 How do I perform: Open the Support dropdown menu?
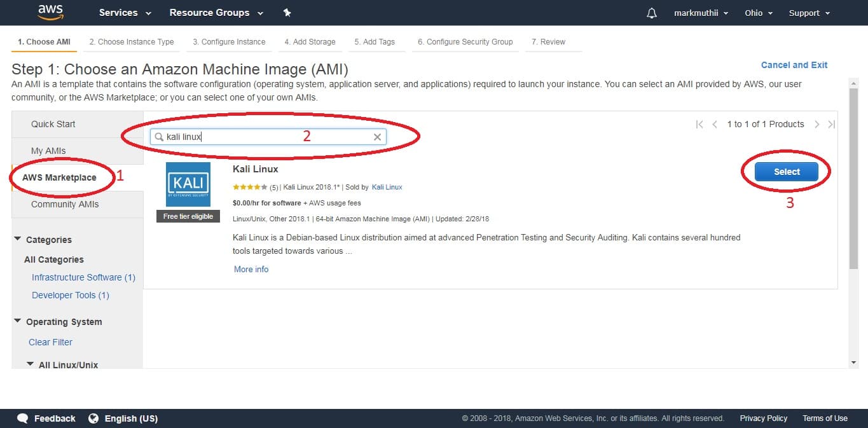pos(809,13)
